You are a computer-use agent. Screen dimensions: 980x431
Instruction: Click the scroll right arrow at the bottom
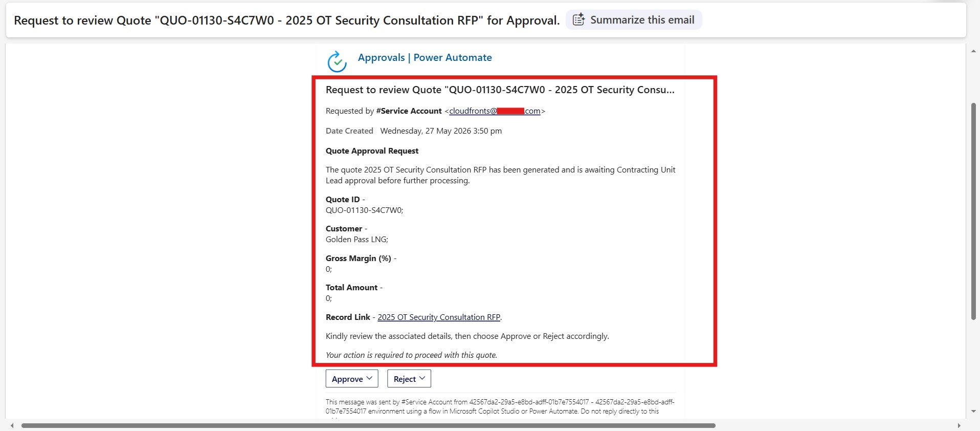[959, 425]
